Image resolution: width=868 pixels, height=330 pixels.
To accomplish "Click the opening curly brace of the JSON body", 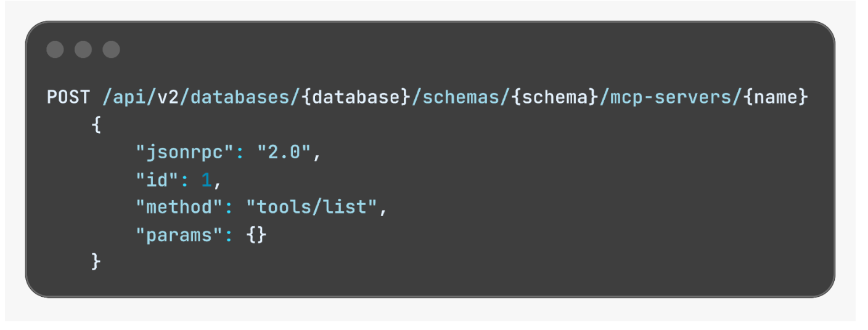I will click(96, 125).
